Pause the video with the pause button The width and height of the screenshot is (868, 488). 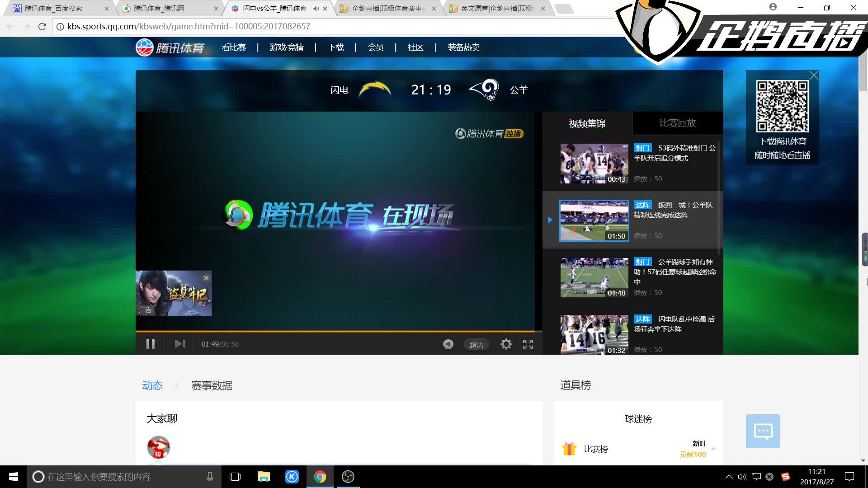click(151, 344)
